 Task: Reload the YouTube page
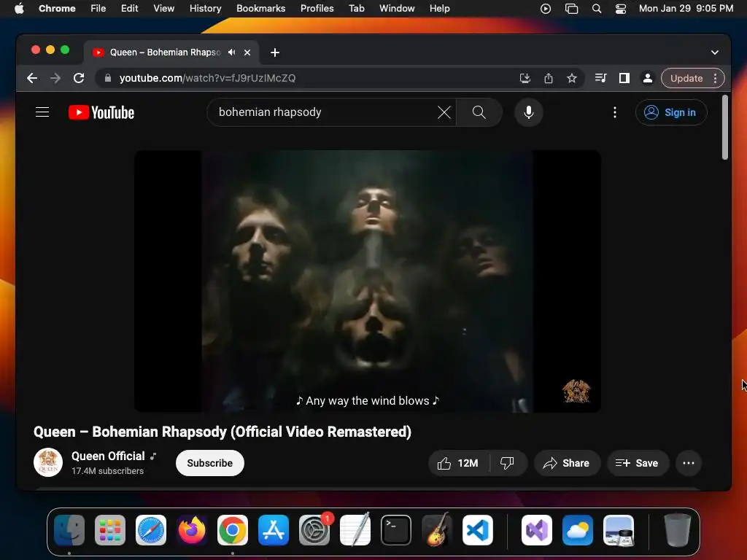[x=79, y=78]
